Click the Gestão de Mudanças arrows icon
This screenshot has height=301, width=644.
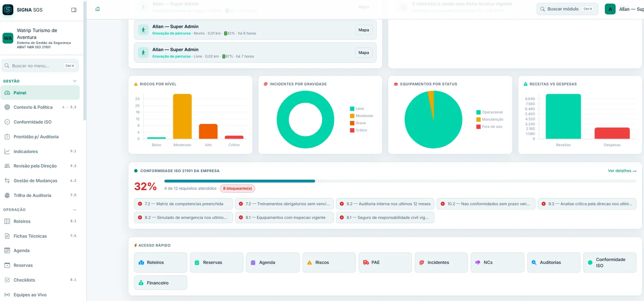coord(7,181)
